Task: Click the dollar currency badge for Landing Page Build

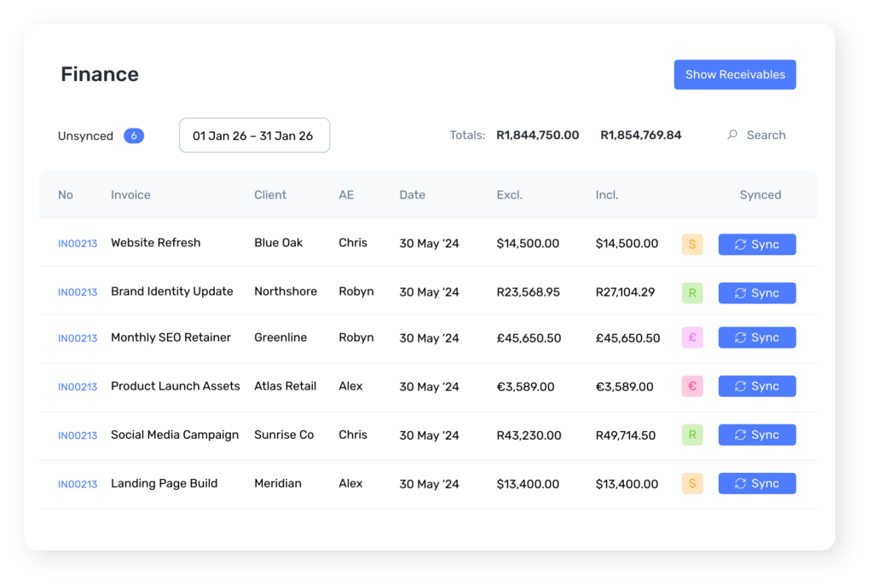Action: tap(692, 483)
